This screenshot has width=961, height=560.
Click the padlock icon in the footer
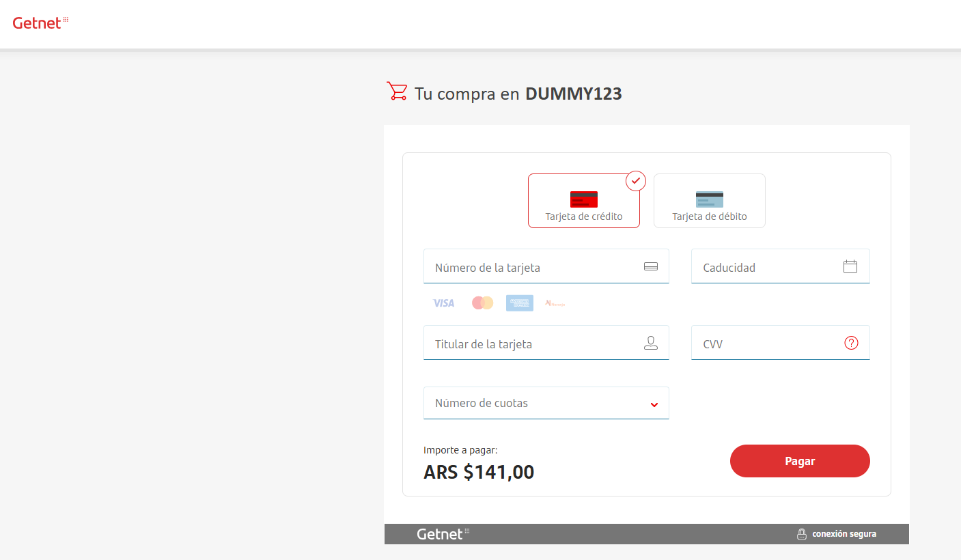click(x=802, y=534)
